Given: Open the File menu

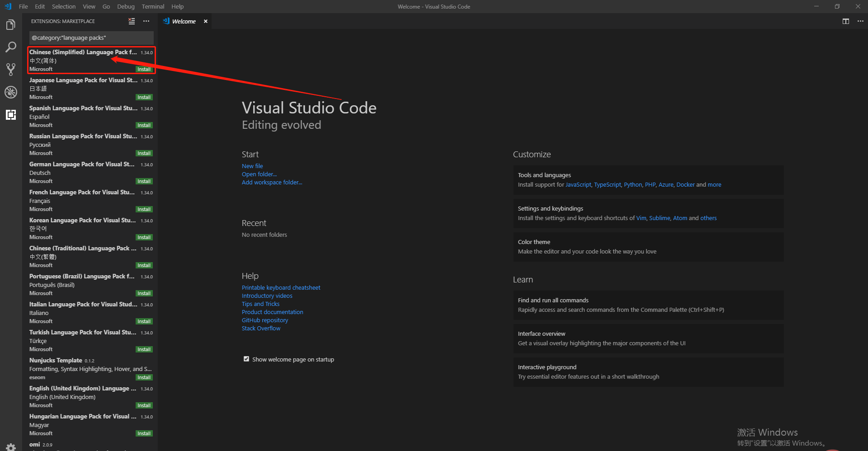Looking at the screenshot, I should 24,6.
